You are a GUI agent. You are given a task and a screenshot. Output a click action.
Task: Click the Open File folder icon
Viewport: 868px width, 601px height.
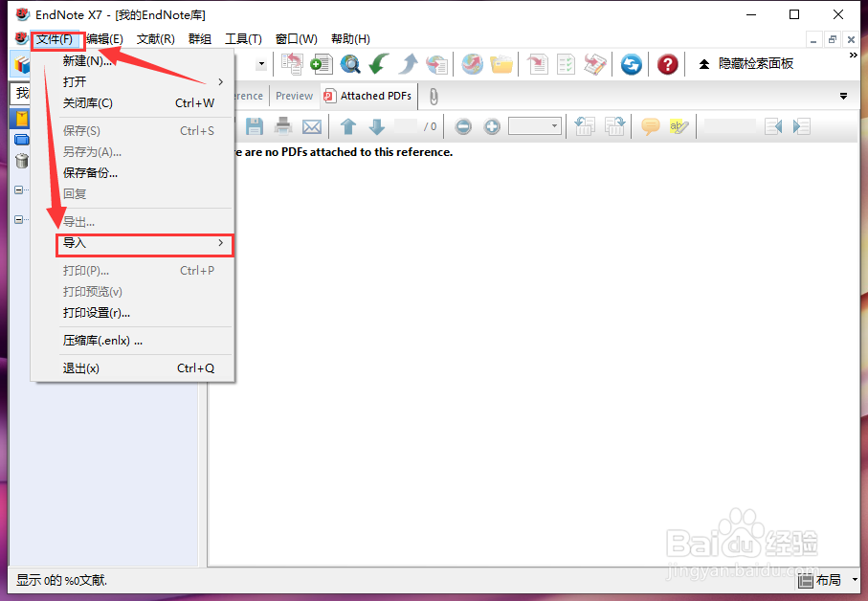501,64
